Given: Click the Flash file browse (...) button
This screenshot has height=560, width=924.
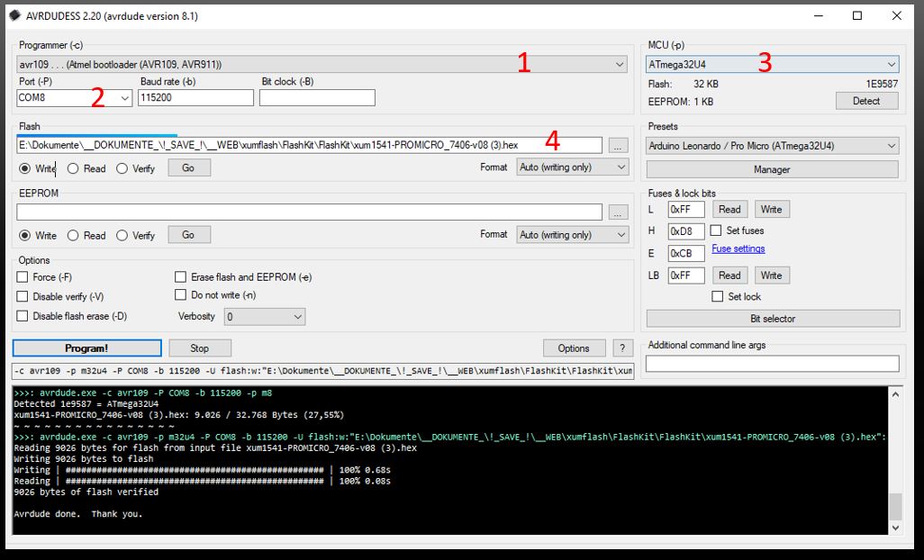Looking at the screenshot, I should [617, 145].
